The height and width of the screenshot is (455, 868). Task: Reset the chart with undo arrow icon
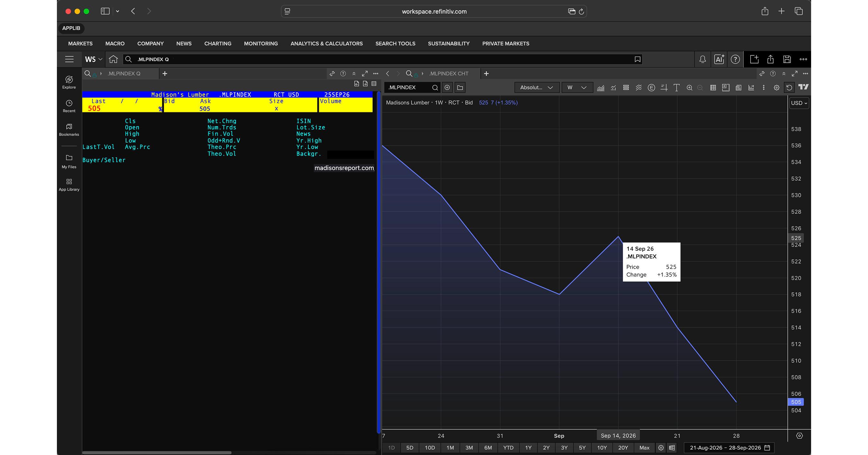pos(789,88)
